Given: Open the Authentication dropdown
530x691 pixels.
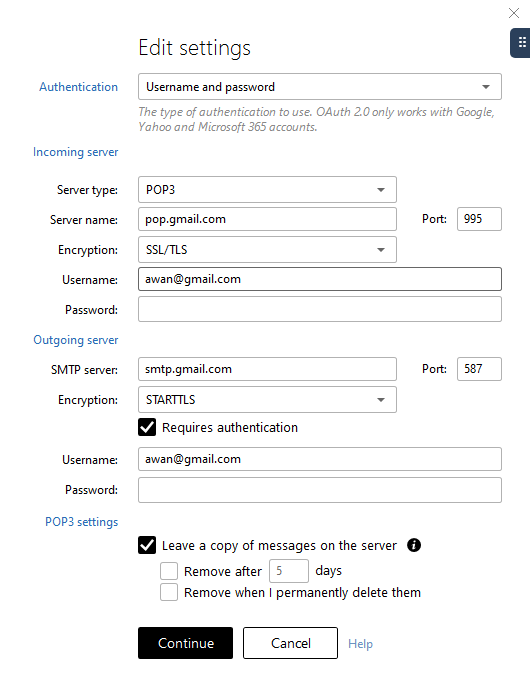Looking at the screenshot, I should [x=320, y=87].
